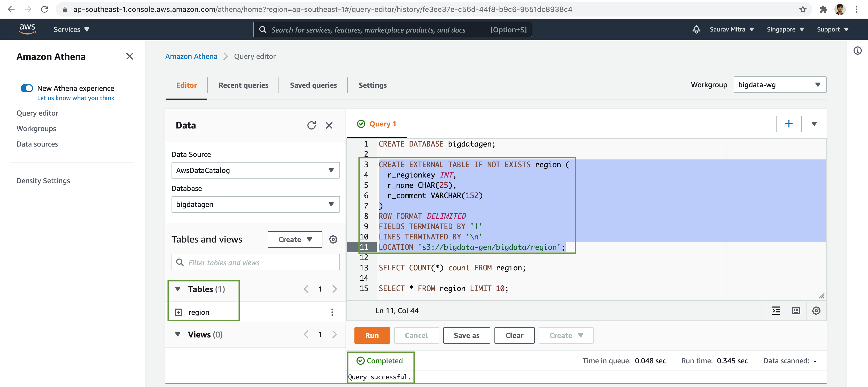Click editor line 13 SELECT COUNT statement

[x=452, y=268]
